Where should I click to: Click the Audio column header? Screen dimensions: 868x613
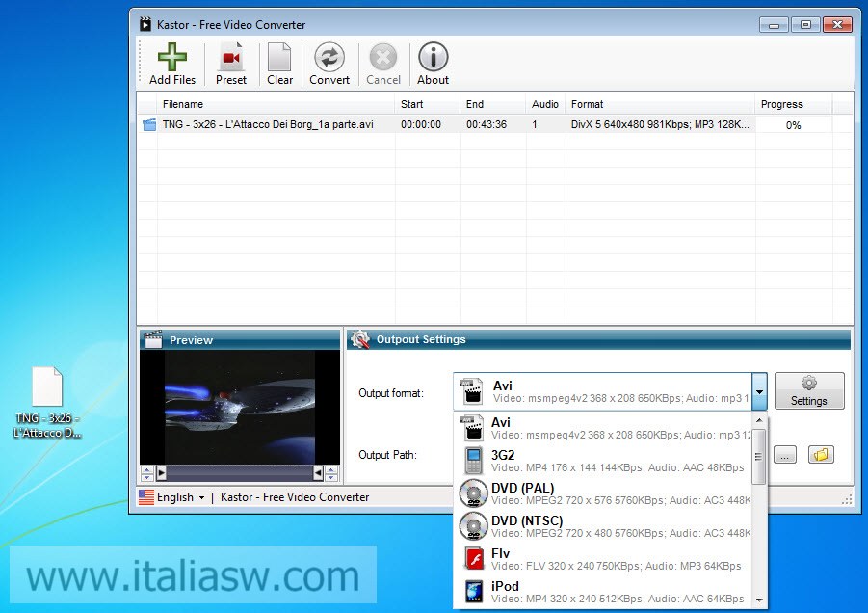point(545,104)
